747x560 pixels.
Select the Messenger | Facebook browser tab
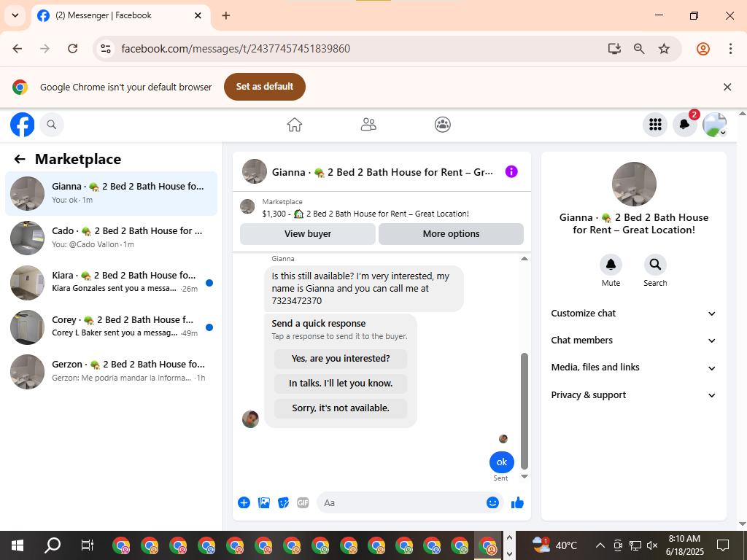[x=121, y=16]
